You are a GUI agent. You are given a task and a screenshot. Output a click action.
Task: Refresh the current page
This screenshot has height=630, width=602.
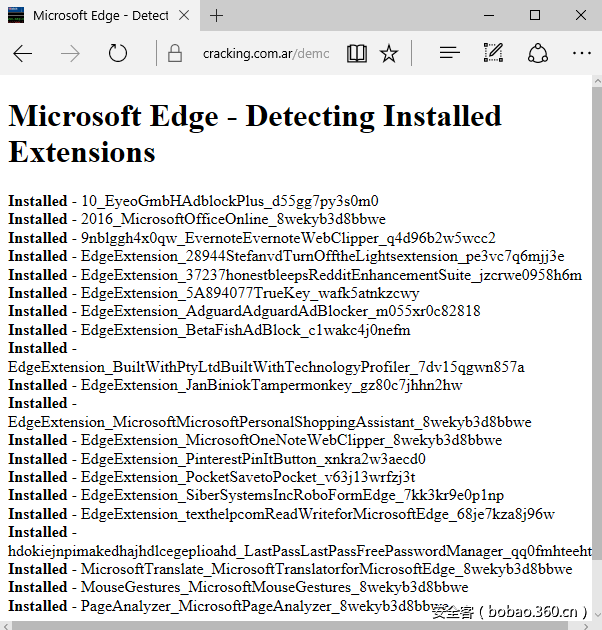point(118,53)
